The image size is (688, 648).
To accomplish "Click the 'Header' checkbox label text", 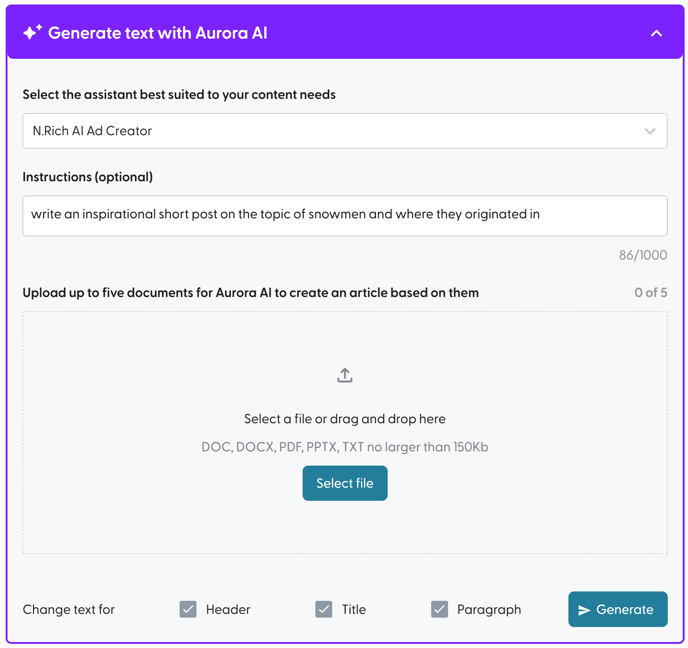I will (228, 609).
